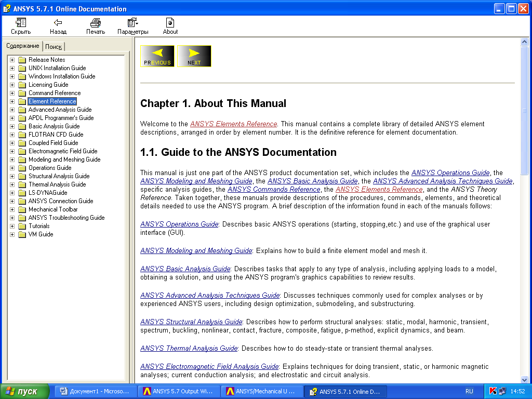Screen dimensions: 532x399
Task: Follow the ANSYS Structural Analysis Guide link
Action: point(191,322)
